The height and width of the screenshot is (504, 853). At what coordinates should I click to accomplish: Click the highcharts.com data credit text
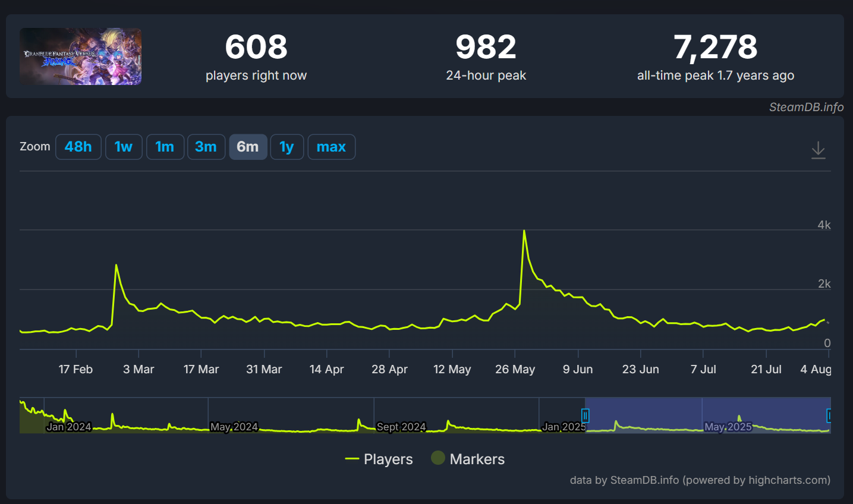point(700,480)
